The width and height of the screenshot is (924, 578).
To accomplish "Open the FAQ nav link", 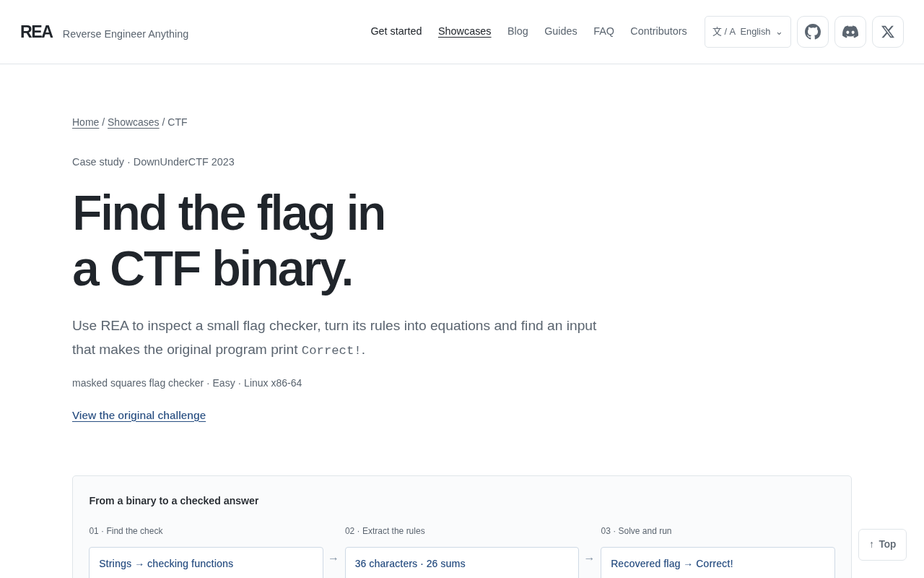I will pos(604,31).
